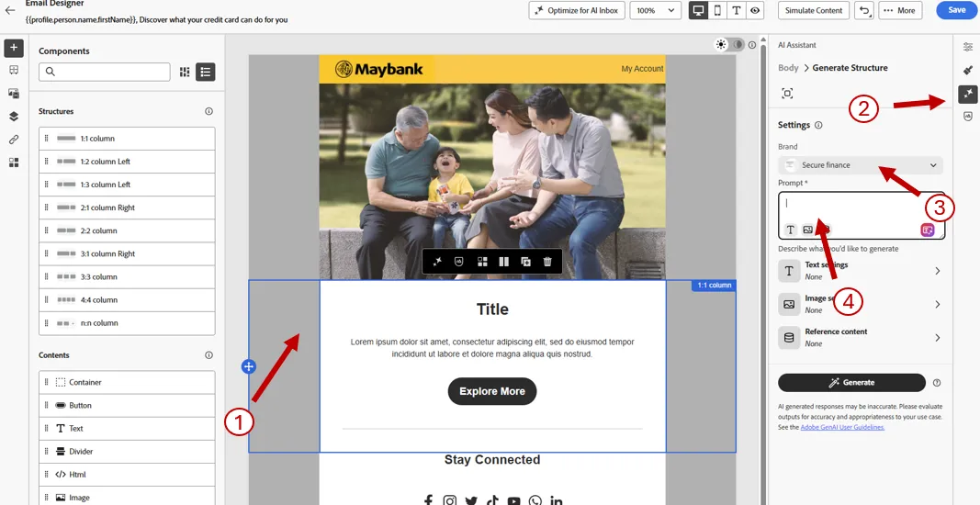Expand the Reference content section
The height and width of the screenshot is (505, 980).
pos(862,338)
